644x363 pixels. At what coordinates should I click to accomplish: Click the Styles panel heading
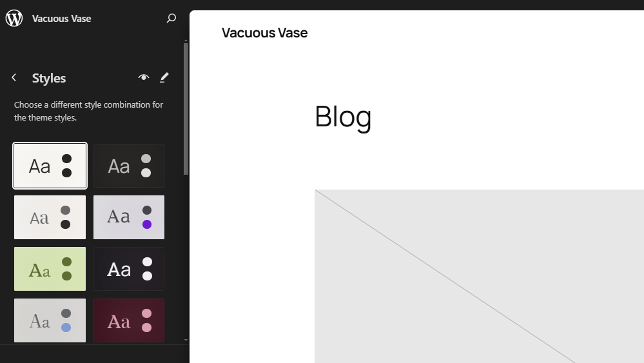click(49, 78)
